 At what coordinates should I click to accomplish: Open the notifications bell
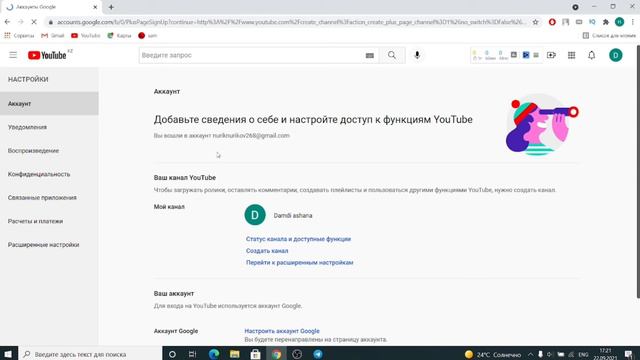pos(591,55)
